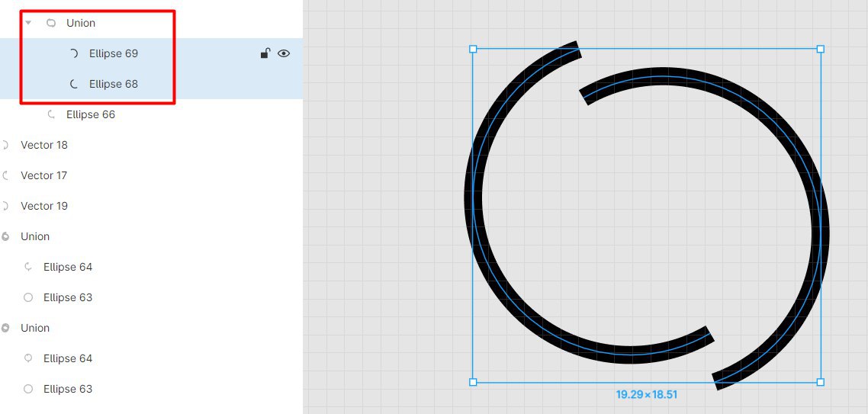Click the icon of Ellipse 64 in bottom Union group

click(x=28, y=358)
